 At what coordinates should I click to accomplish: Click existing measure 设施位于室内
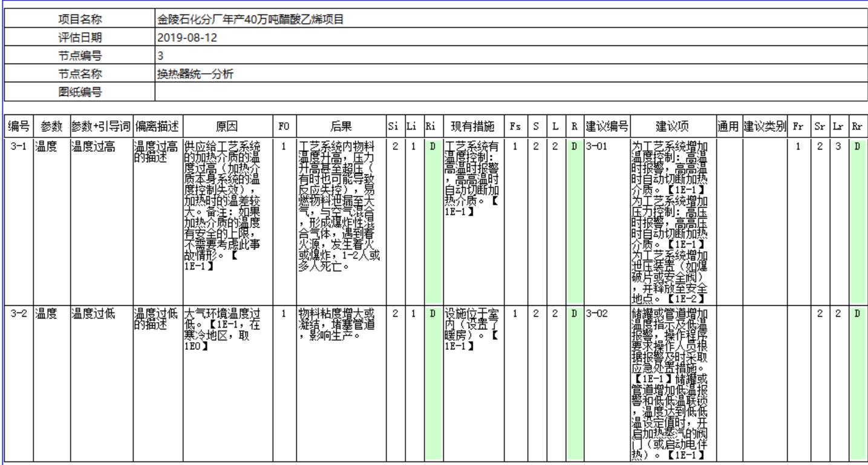tap(473, 384)
